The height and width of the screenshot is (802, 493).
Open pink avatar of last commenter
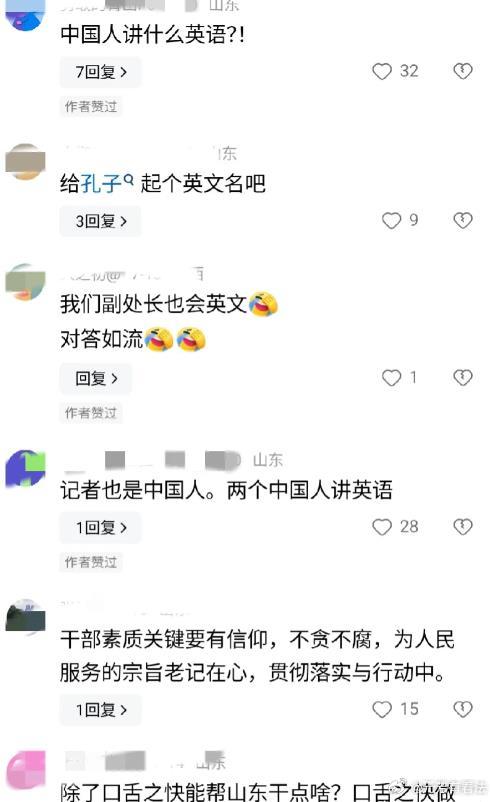coord(25,770)
